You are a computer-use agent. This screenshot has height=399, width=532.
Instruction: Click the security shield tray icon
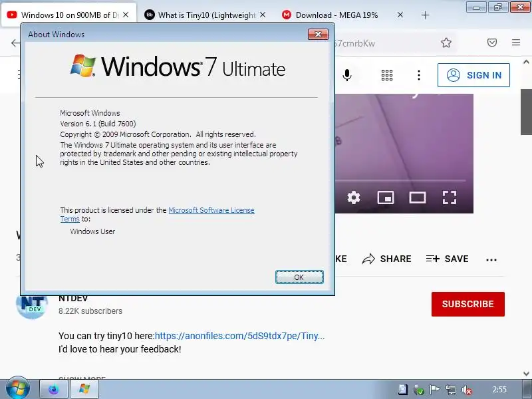[x=419, y=390]
